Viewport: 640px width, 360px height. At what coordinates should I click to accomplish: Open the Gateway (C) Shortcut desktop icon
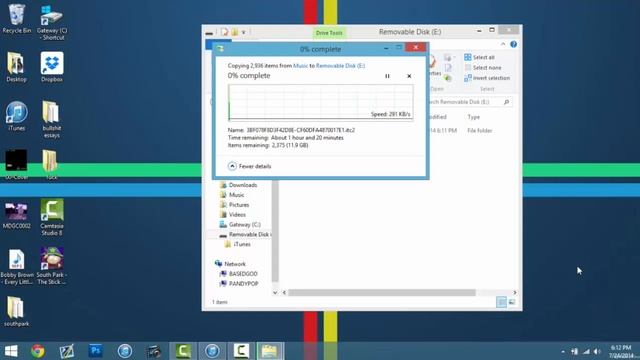[x=52, y=22]
